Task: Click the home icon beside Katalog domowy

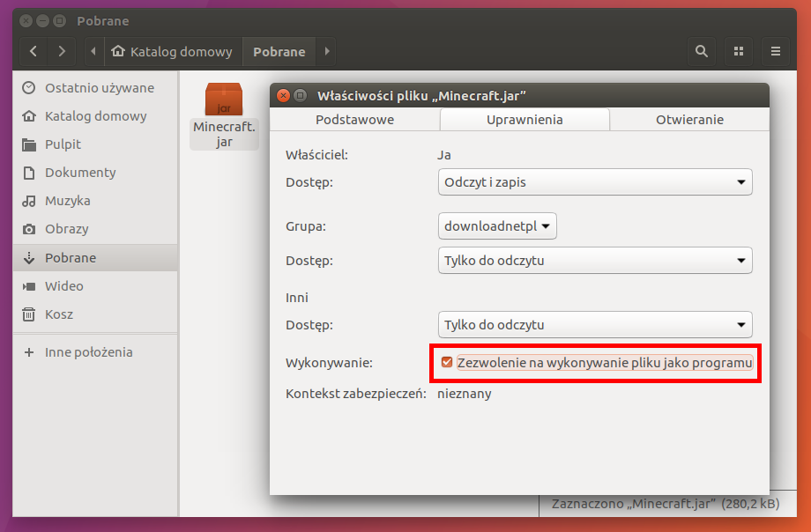Action: pos(29,116)
